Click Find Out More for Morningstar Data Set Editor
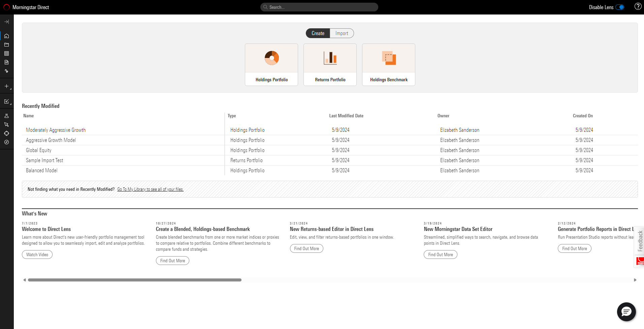This screenshot has height=329, width=644. tap(440, 254)
